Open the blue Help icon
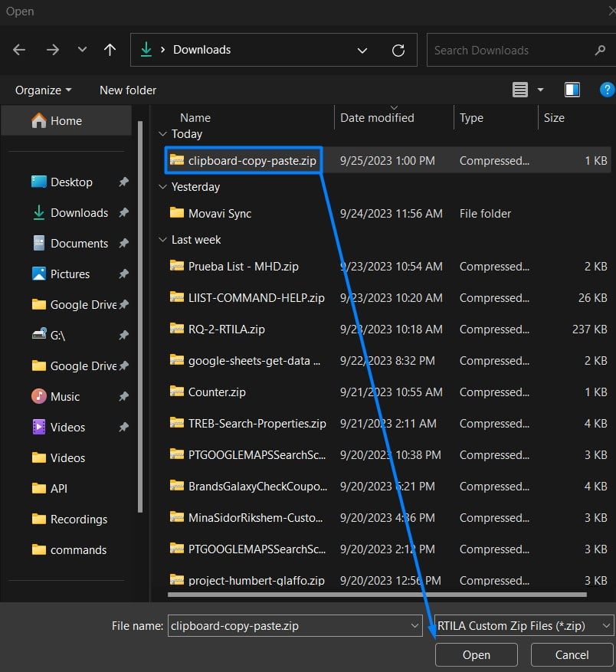The image size is (616, 672). click(x=607, y=90)
